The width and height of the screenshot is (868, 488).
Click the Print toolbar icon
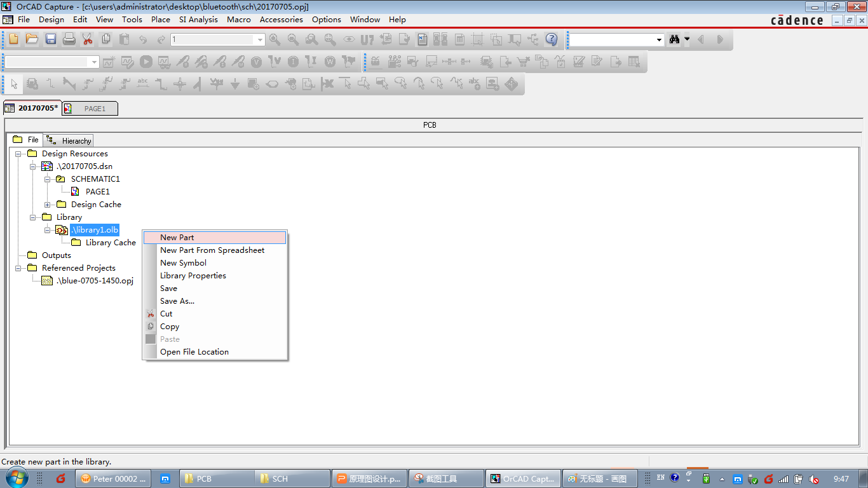pos(69,39)
